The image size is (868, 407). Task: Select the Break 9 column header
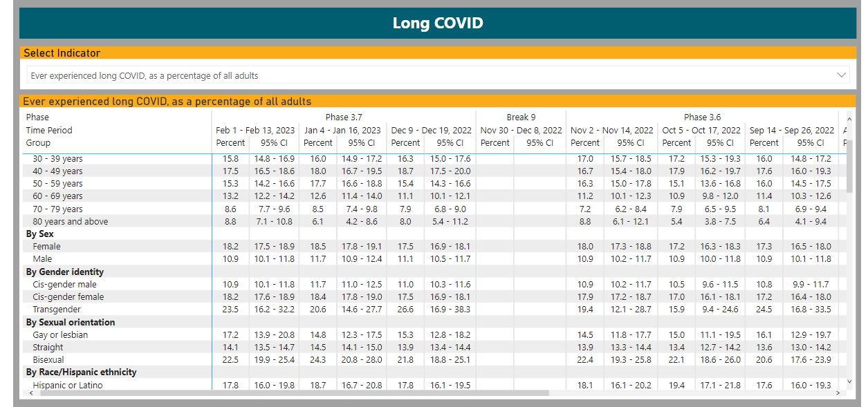pos(521,117)
